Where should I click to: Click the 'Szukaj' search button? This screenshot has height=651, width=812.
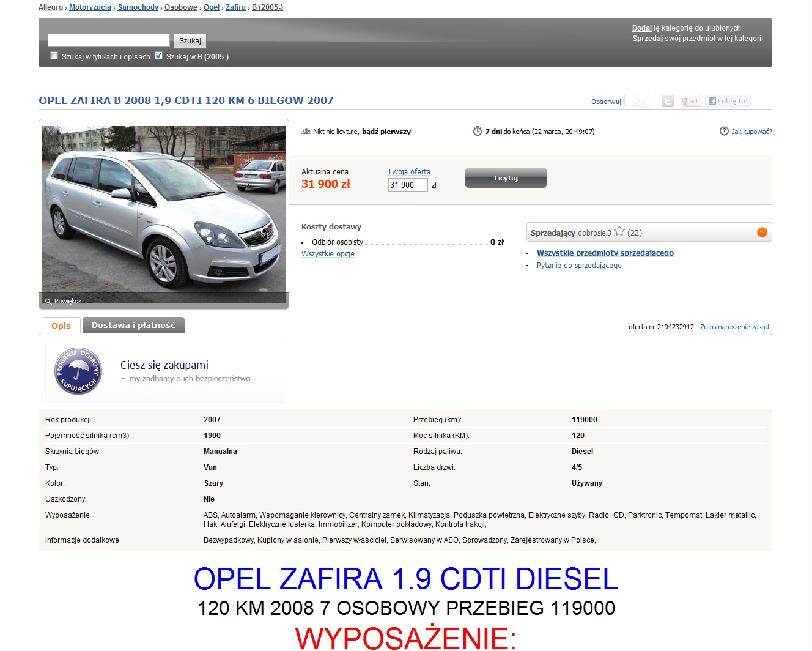coord(190,41)
